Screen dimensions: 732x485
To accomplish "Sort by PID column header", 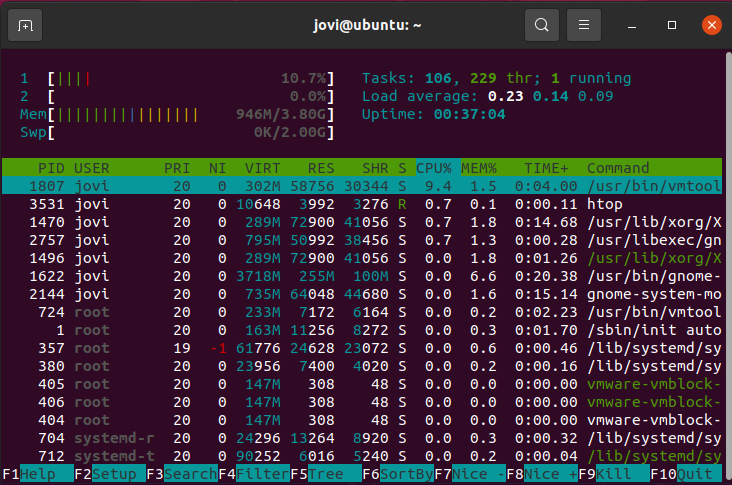I will click(x=51, y=168).
